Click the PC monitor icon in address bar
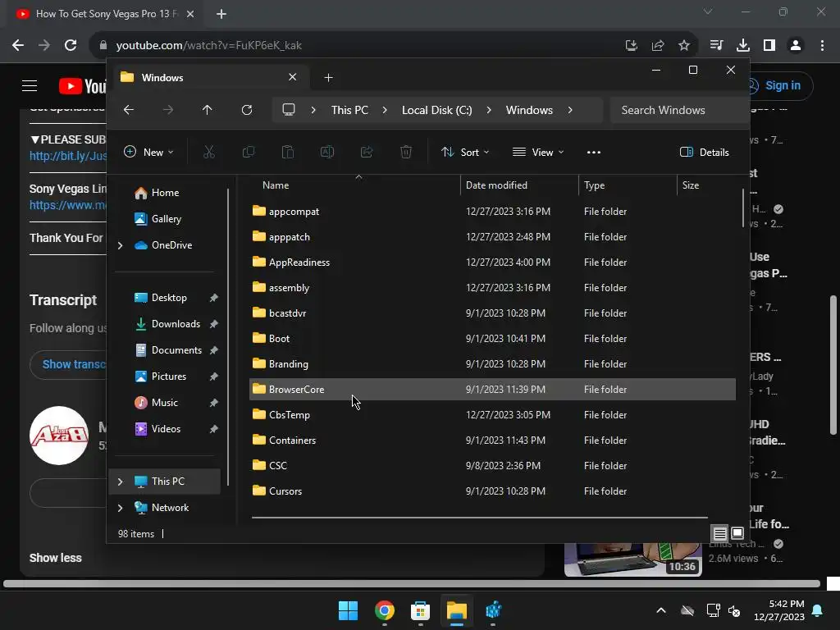This screenshot has width=840, height=630. [x=289, y=110]
